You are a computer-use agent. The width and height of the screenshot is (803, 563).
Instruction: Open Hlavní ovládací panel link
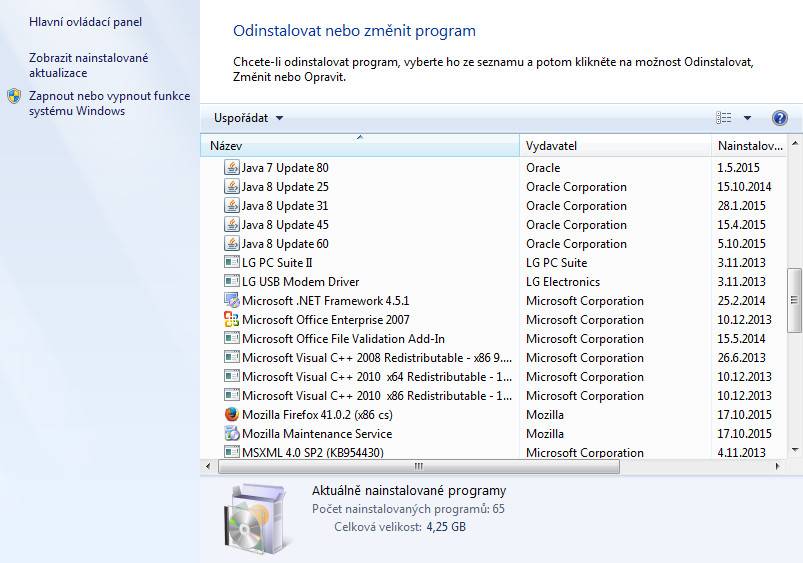pyautogui.click(x=86, y=22)
